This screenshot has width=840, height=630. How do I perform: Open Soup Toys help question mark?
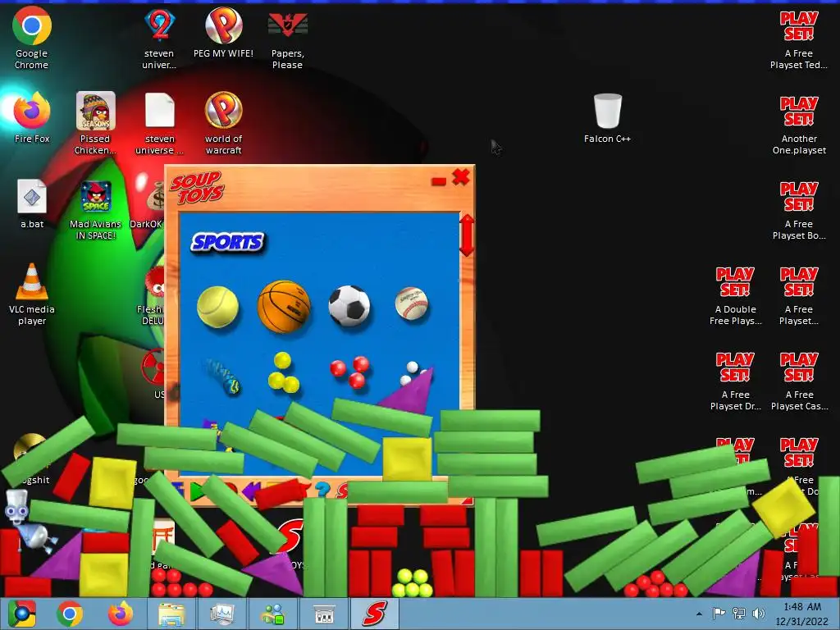click(x=322, y=490)
